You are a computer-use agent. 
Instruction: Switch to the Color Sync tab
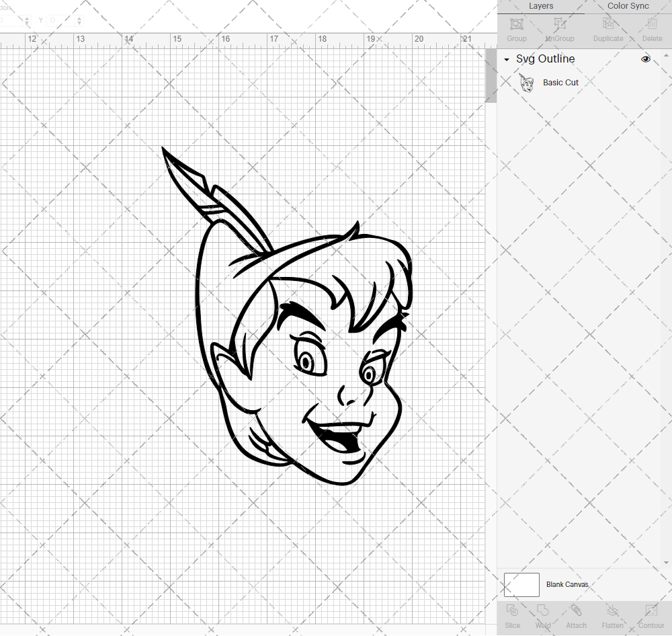(628, 6)
